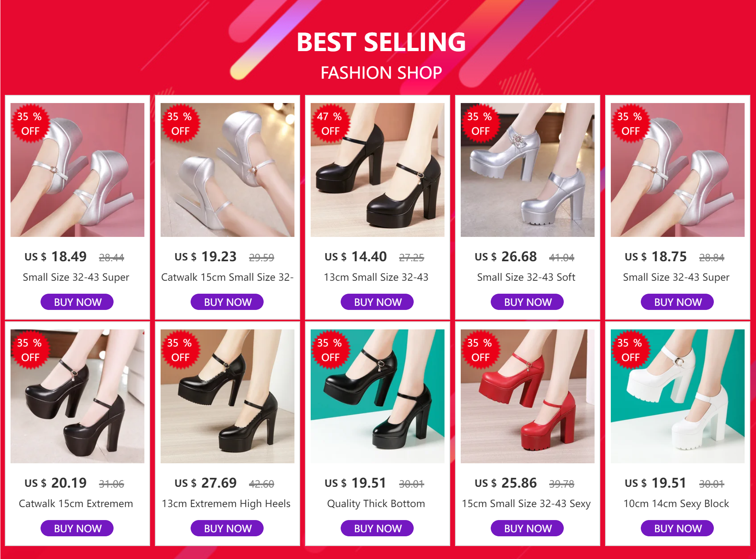Click the crossed-out 41.04 original price
The height and width of the screenshot is (559, 756).
tap(562, 258)
